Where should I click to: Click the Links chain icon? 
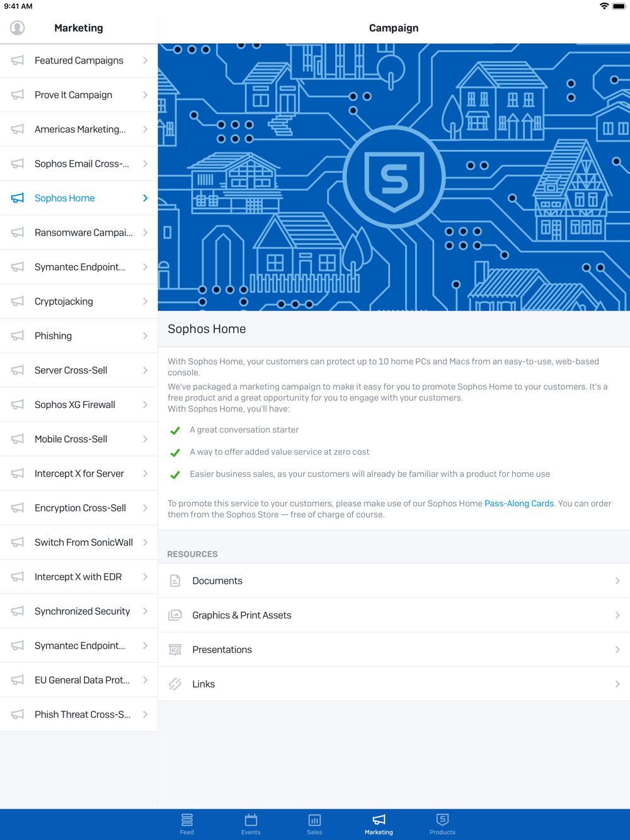pyautogui.click(x=175, y=684)
